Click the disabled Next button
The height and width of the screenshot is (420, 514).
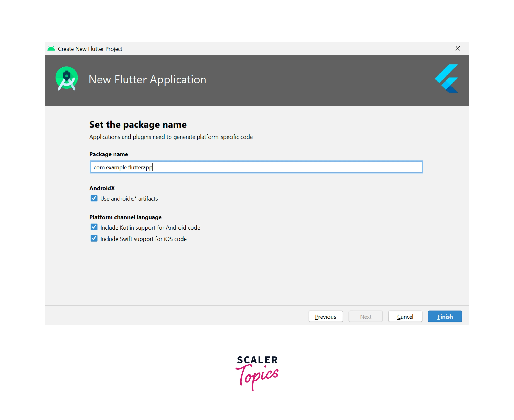(365, 316)
